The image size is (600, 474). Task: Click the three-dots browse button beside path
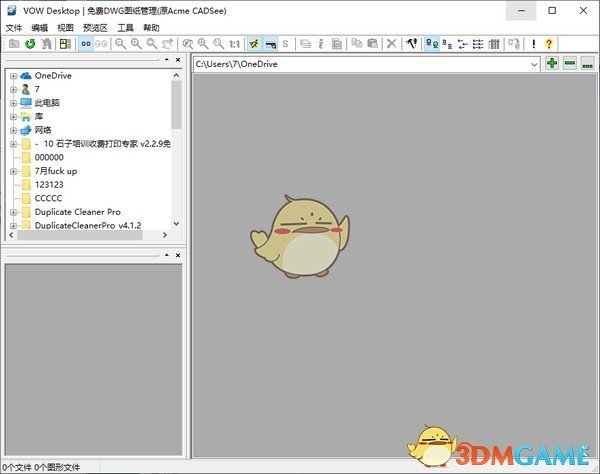tap(587, 63)
